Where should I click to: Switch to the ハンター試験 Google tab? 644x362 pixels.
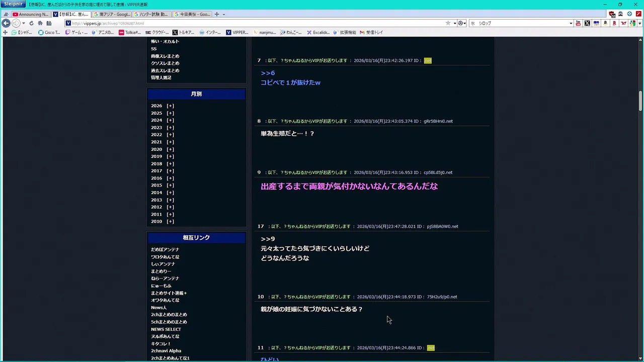[x=152, y=14]
